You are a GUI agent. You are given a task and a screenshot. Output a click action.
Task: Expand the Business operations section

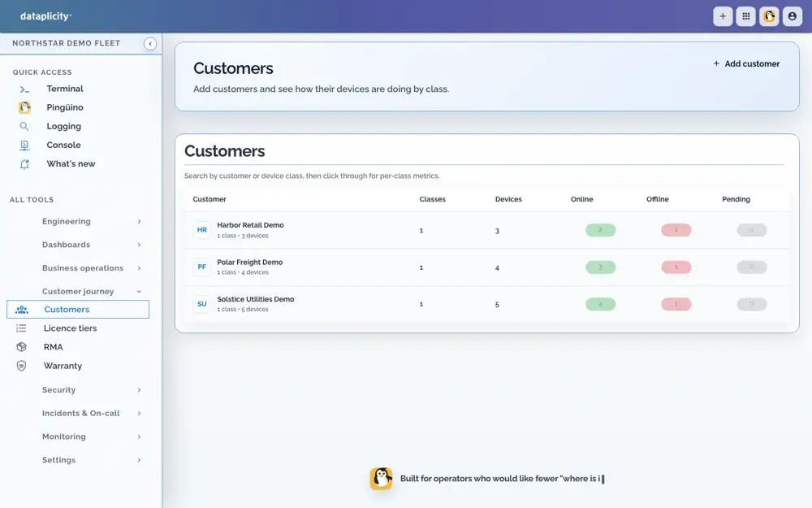pyautogui.click(x=91, y=268)
